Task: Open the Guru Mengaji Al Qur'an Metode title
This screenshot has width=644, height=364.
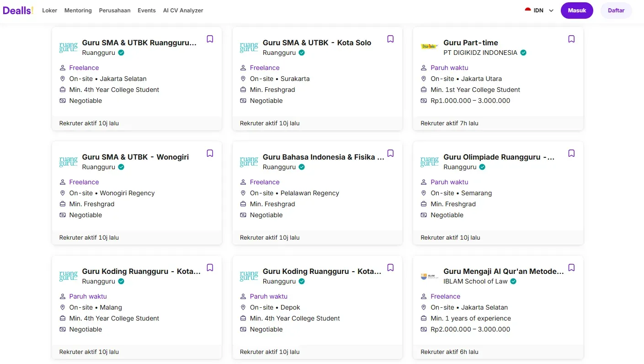Action: tap(504, 271)
